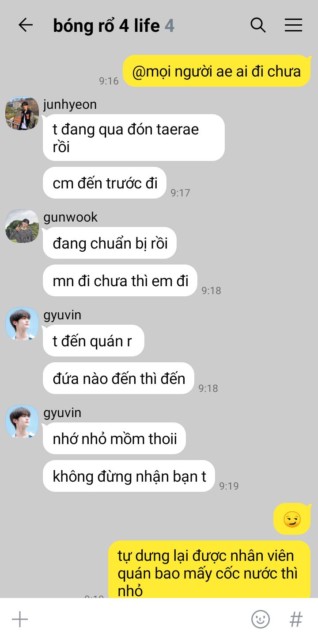Open the chat search magnifier icon
The height and width of the screenshot is (644, 318).
(x=258, y=25)
